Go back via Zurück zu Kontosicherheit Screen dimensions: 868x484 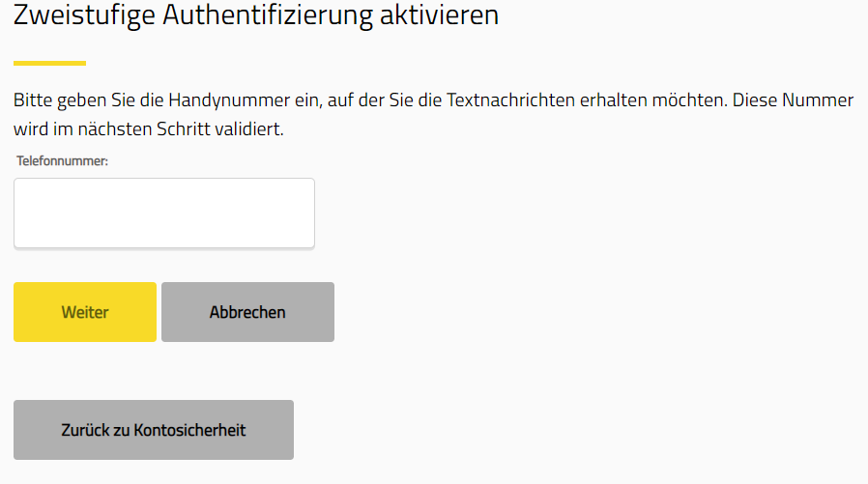tap(154, 430)
